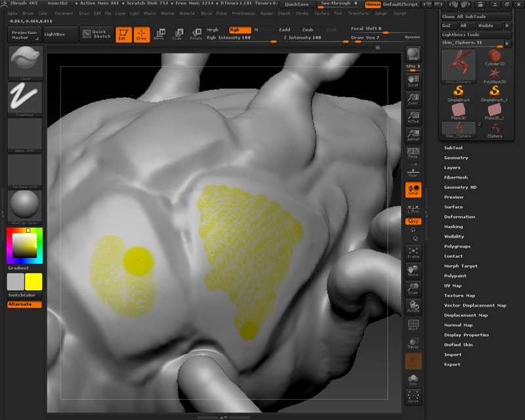Image resolution: width=525 pixels, height=420 pixels.
Task: Toggle Edit mode
Action: (x=123, y=35)
